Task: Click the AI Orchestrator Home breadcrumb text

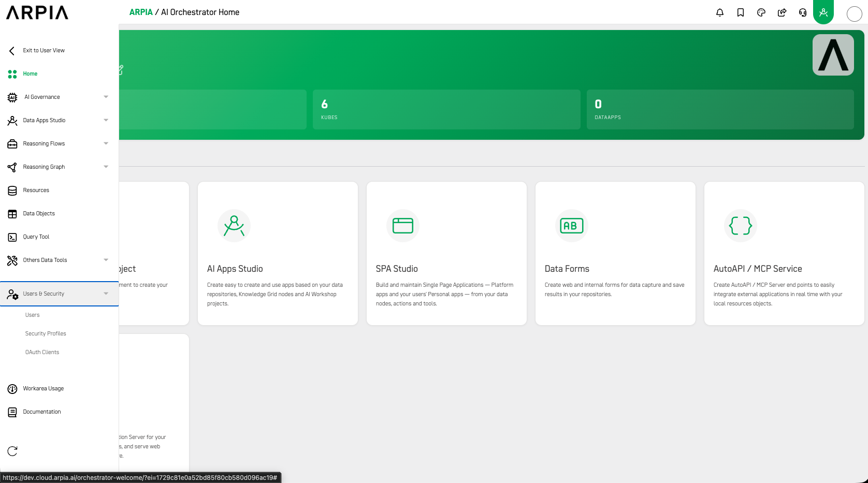Action: click(200, 12)
